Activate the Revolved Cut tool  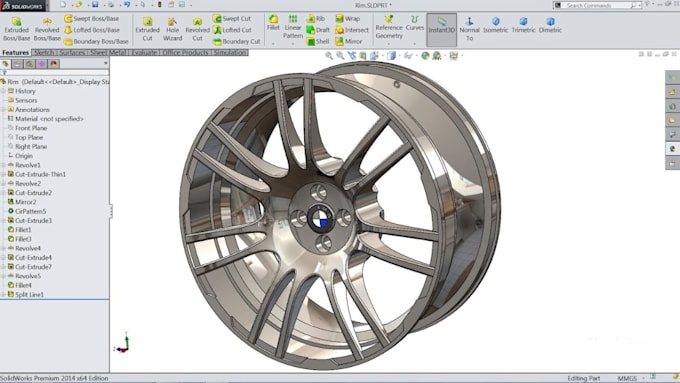[197, 29]
